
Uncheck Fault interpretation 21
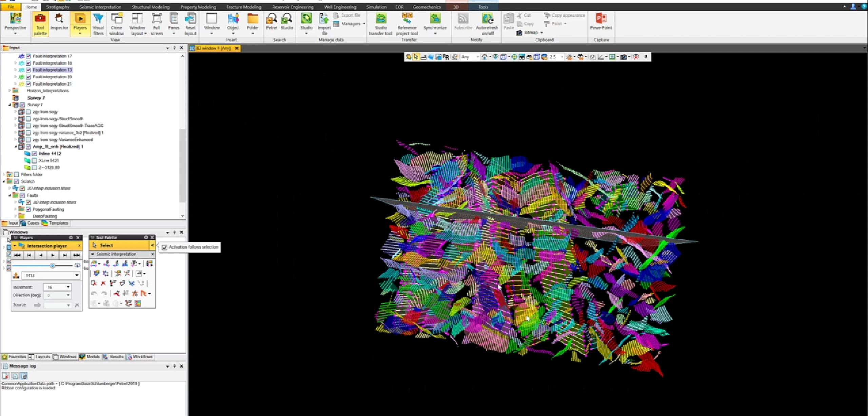(28, 84)
